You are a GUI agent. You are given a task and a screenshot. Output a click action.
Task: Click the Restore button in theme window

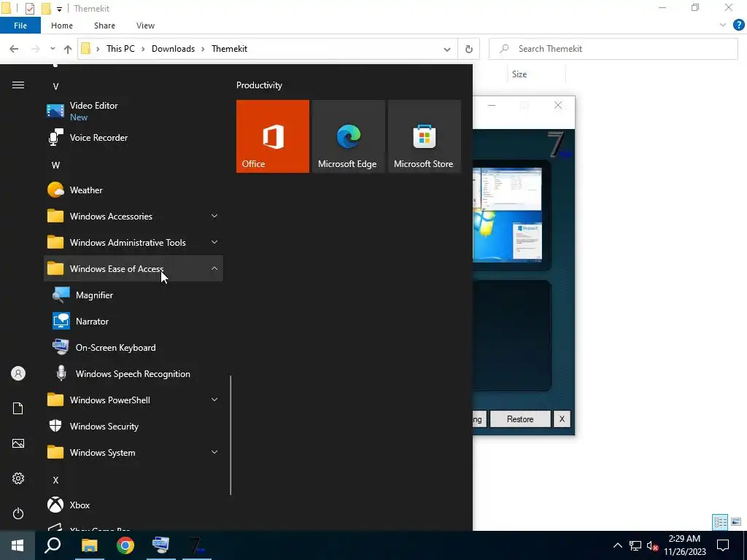520,419
